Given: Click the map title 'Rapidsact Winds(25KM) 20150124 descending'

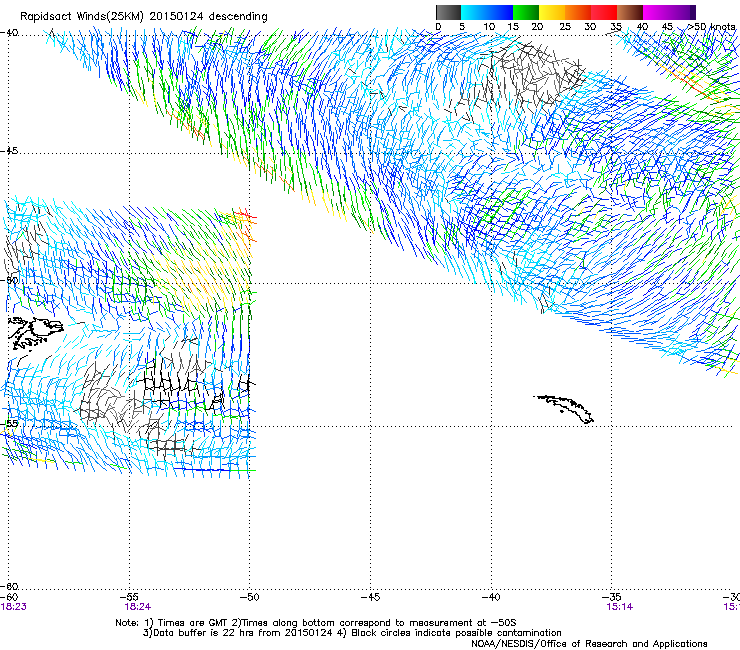Looking at the screenshot, I should coord(144,17).
